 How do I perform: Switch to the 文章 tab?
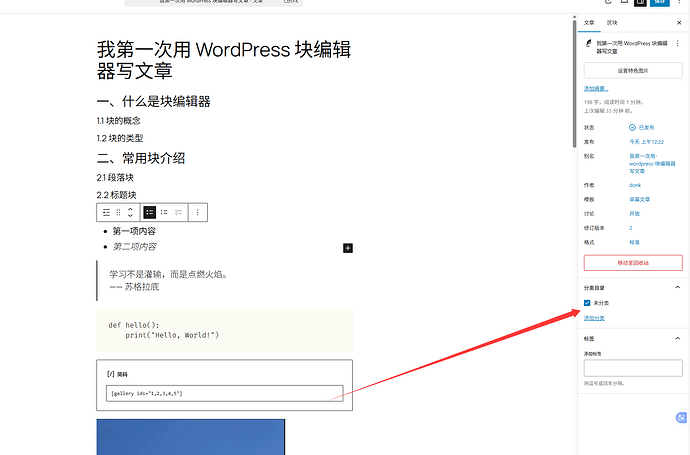click(589, 23)
